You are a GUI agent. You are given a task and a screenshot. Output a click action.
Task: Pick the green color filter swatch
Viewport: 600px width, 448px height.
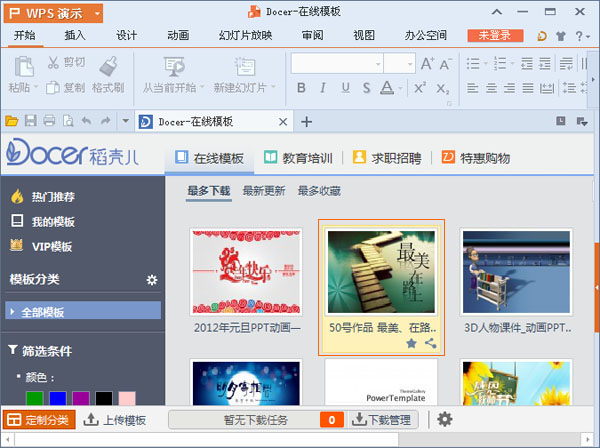pyautogui.click(x=34, y=398)
